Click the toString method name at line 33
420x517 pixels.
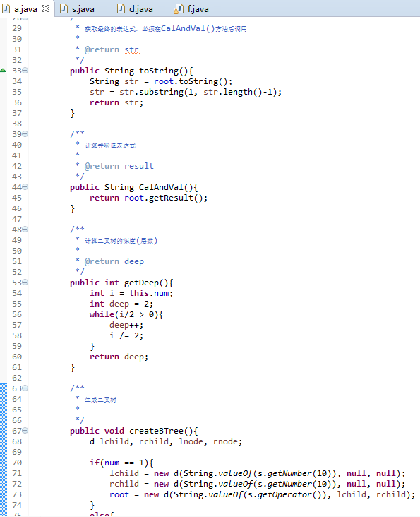159,71
